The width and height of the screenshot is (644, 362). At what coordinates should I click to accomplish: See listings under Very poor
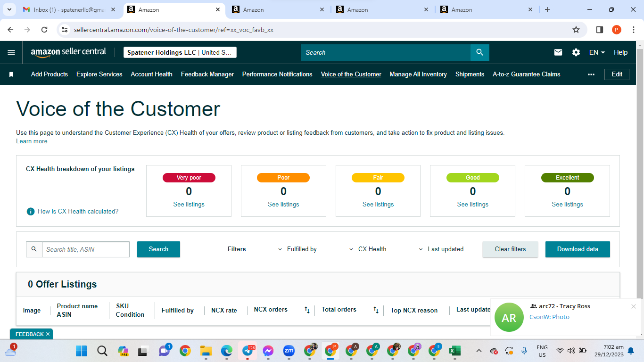[189, 205]
